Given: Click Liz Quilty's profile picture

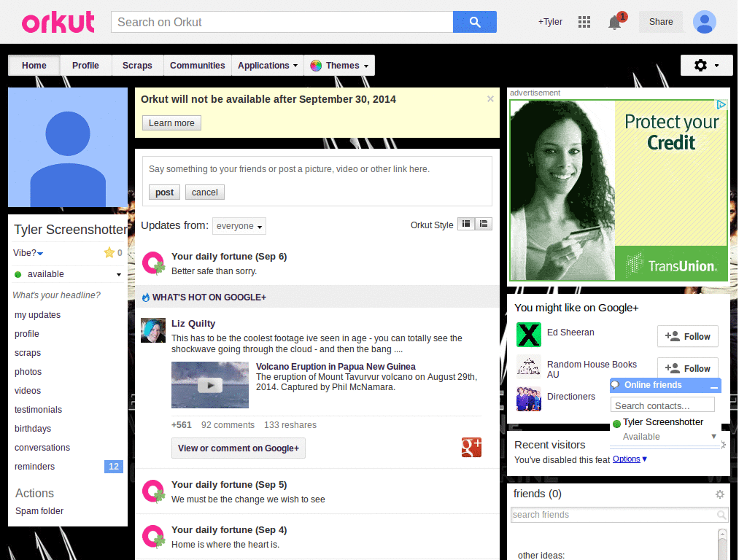Looking at the screenshot, I should click(x=153, y=330).
